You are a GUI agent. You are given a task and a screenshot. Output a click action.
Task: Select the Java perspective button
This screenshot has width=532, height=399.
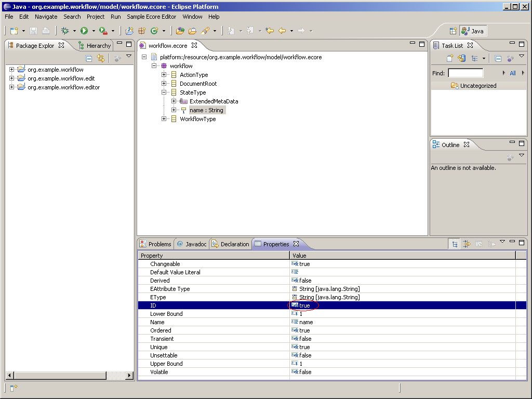click(x=472, y=31)
